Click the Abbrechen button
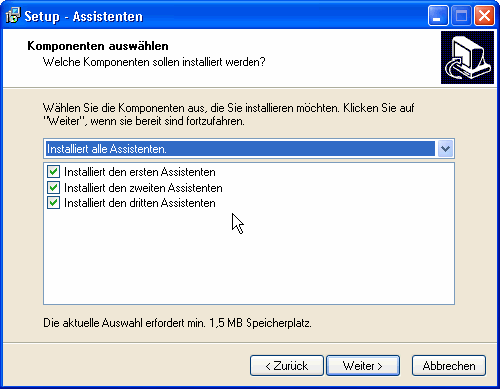 click(449, 366)
